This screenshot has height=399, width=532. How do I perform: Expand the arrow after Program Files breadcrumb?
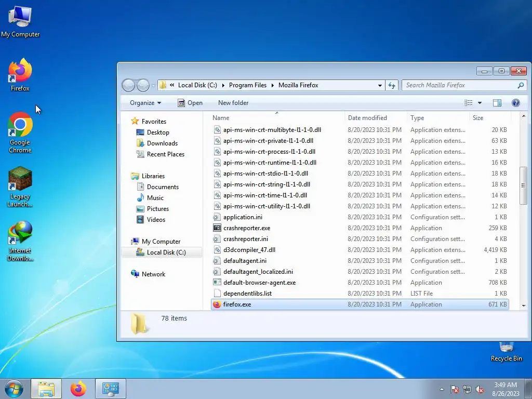click(x=272, y=86)
